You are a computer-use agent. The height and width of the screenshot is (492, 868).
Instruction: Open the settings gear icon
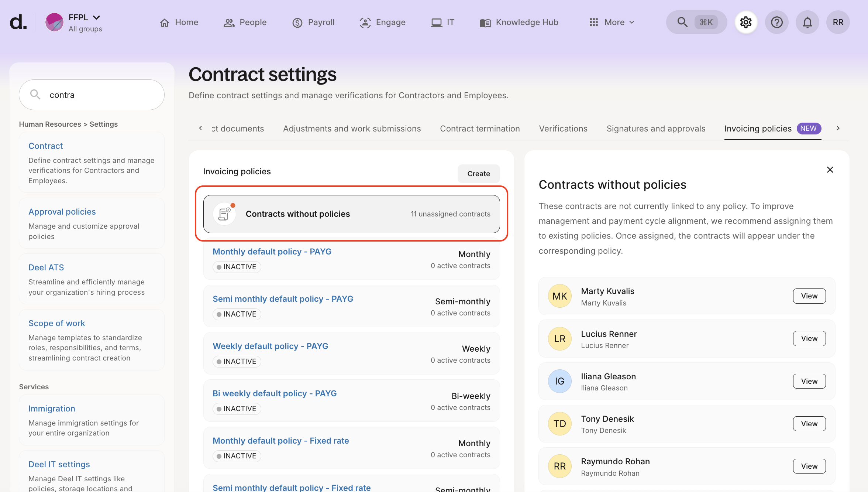746,22
